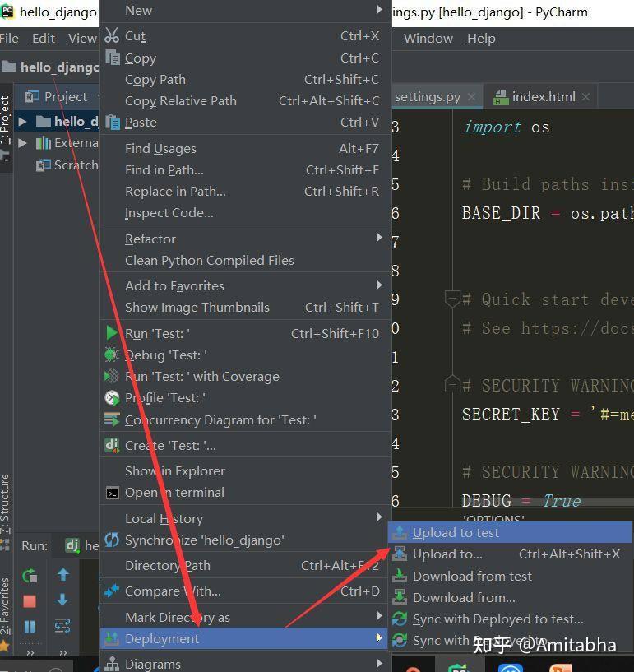Choose Copy Path from context menu
Image resolution: width=634 pixels, height=672 pixels.
pos(246,80)
